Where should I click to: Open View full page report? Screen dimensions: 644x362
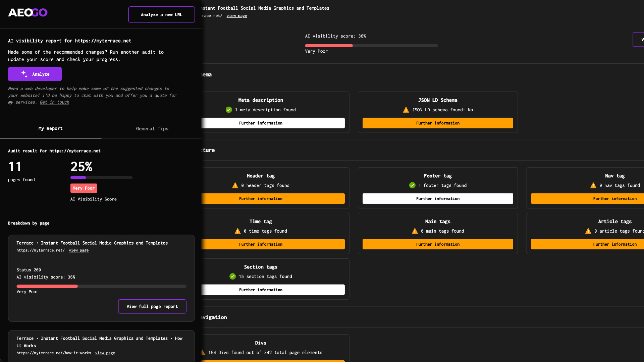(152, 306)
